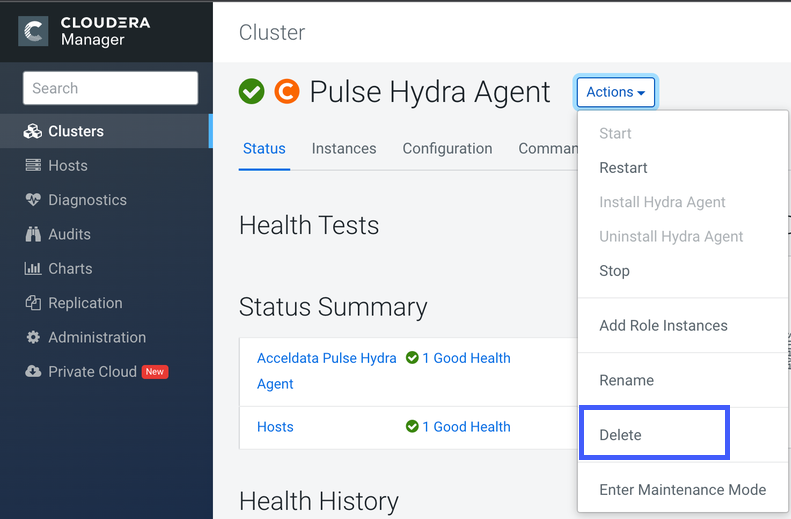Choose Start from the Actions menu
This screenshot has width=791, height=519.
(683, 133)
